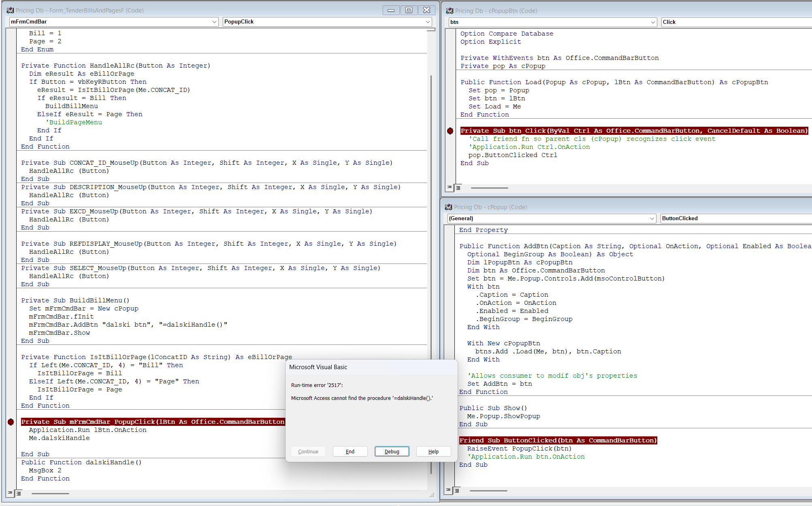The width and height of the screenshot is (812, 506).
Task: Click the highlighted 'Friend Sub ButtonClicked' line
Action: pos(558,440)
